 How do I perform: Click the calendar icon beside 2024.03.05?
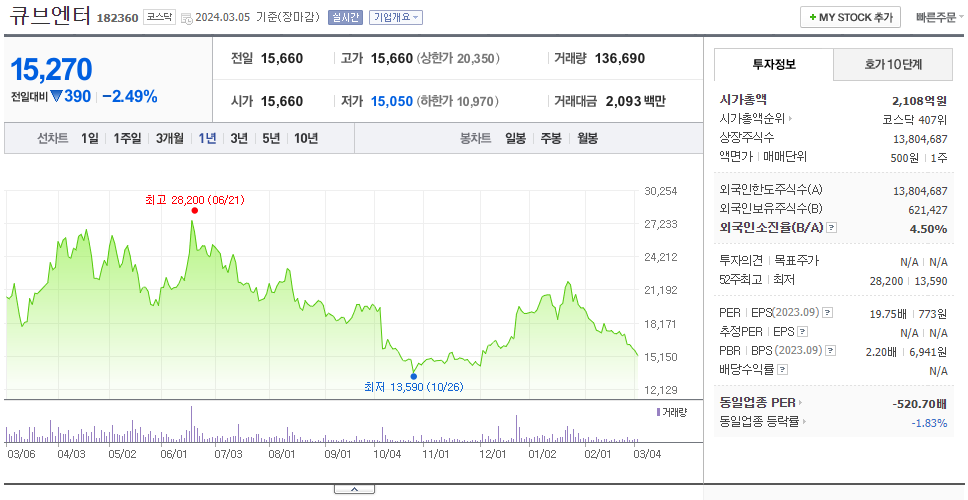click(x=187, y=18)
